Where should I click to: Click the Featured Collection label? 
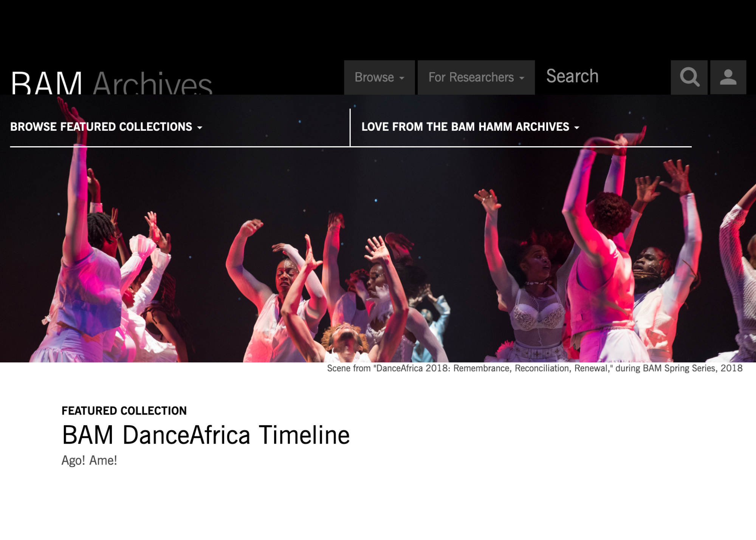(124, 411)
